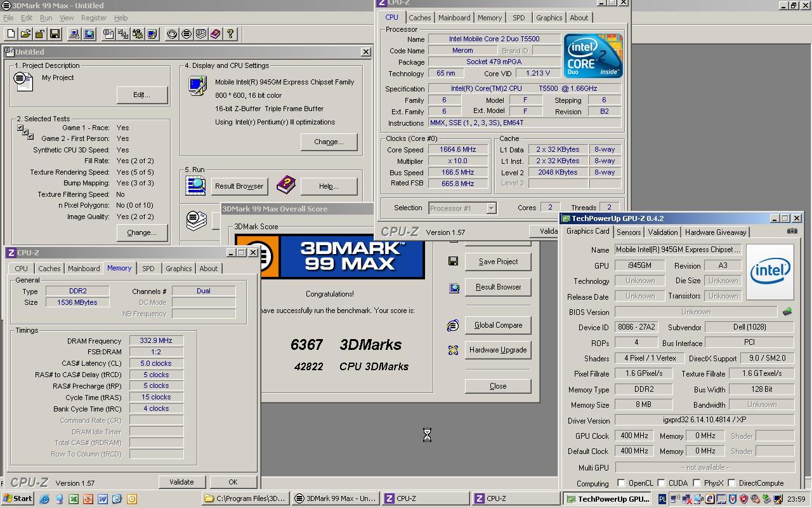
Task: Click the Intel Core 2 Duo logo
Action: (593, 56)
